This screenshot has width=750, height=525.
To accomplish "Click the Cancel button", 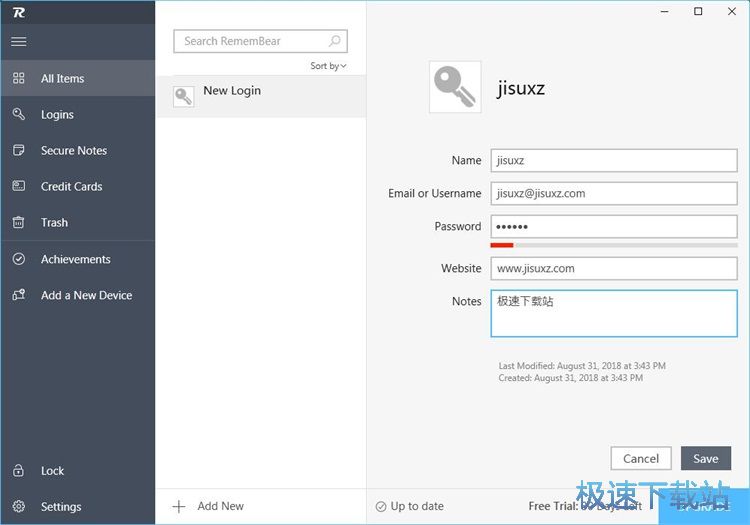I will click(641, 459).
